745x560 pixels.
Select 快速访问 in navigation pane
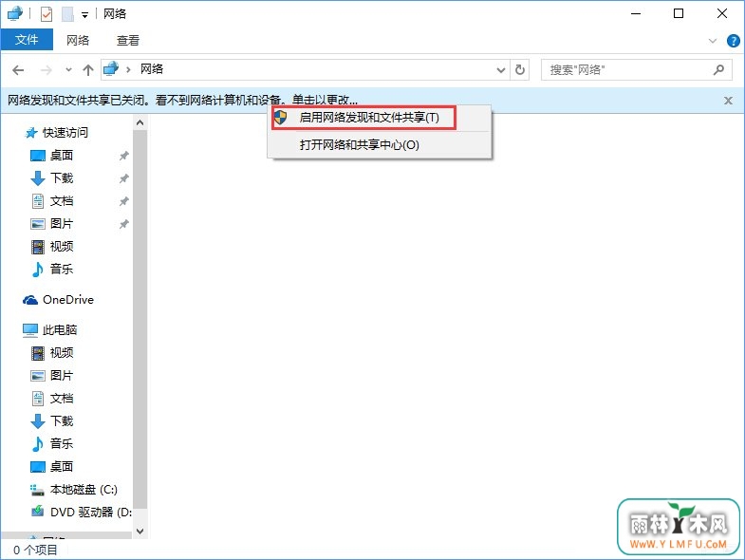65,132
